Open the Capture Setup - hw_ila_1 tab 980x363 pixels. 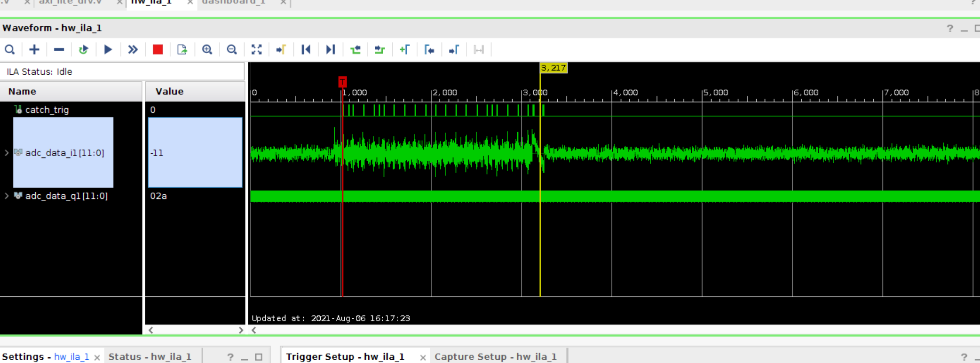pos(496,356)
